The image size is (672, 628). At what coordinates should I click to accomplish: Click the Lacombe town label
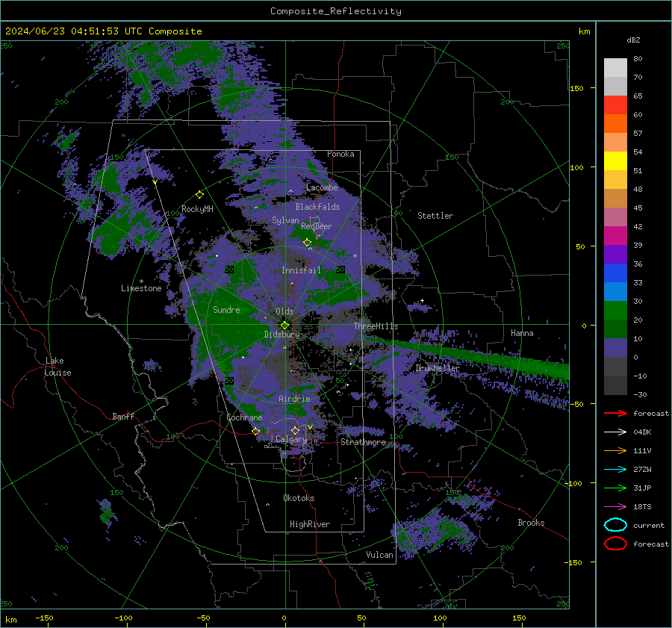(x=322, y=187)
